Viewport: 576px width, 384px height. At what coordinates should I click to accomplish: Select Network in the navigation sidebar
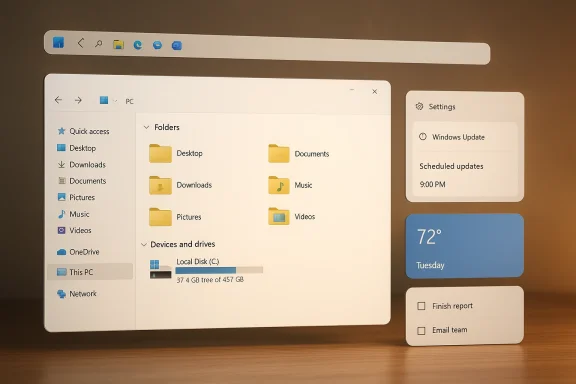77,294
